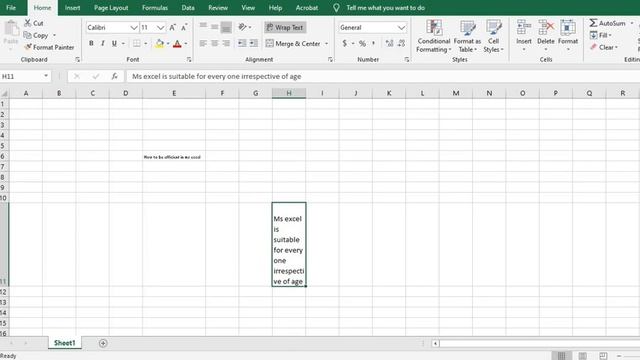
Task: Toggle the Wrap Text button
Action: pos(285,27)
